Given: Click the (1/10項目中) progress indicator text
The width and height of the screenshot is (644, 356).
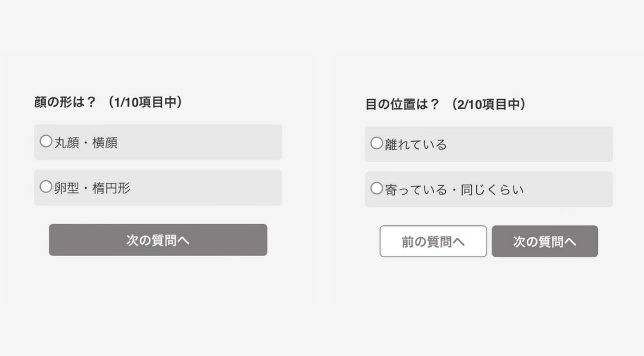Looking at the screenshot, I should point(144,102).
